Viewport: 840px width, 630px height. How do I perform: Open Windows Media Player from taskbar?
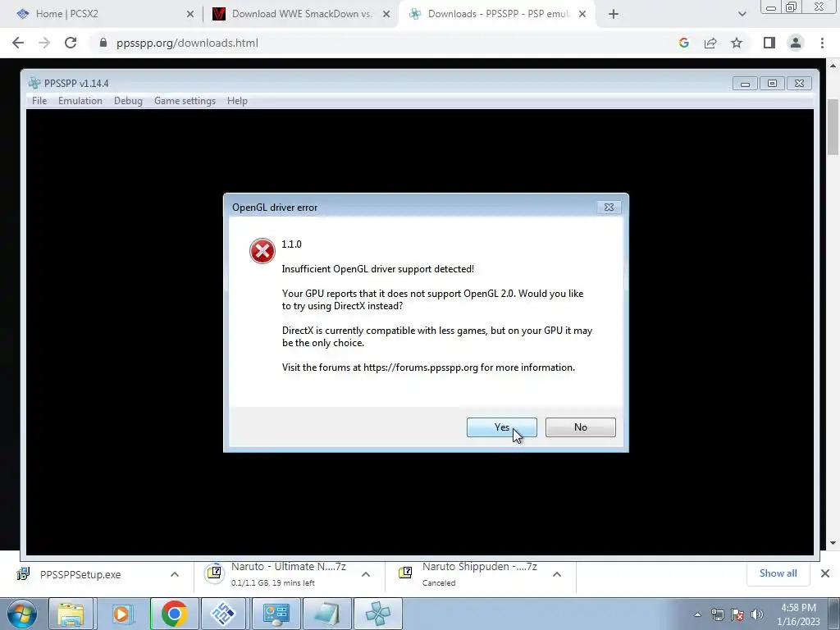121,614
